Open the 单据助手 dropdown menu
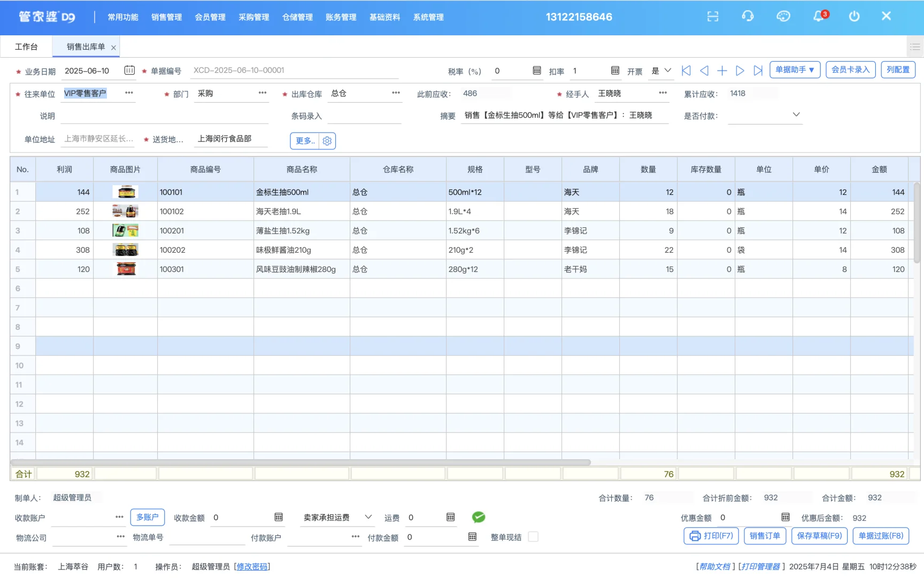Screen dimensions: 924x578 coord(795,70)
